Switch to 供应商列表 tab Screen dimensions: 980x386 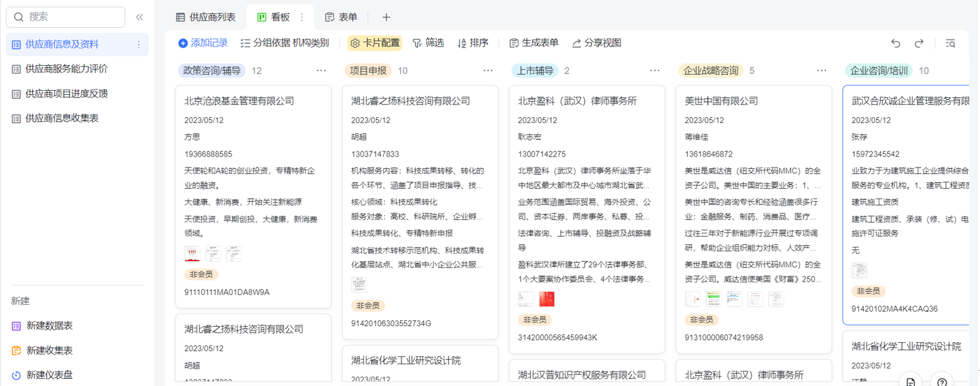[206, 17]
